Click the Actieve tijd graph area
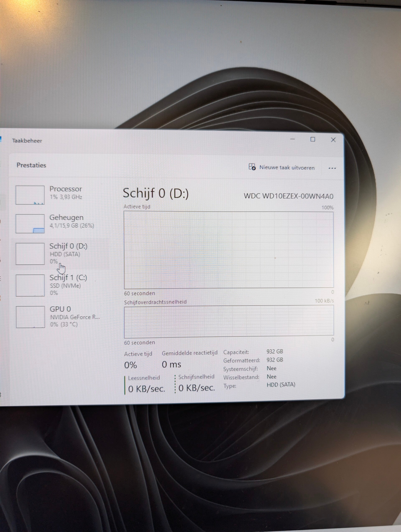Screen dimensions: 401x532 [229, 250]
